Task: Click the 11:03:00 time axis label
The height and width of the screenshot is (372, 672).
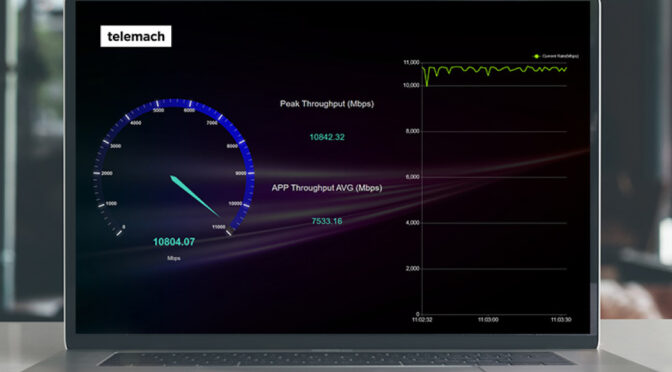Action: [x=488, y=320]
